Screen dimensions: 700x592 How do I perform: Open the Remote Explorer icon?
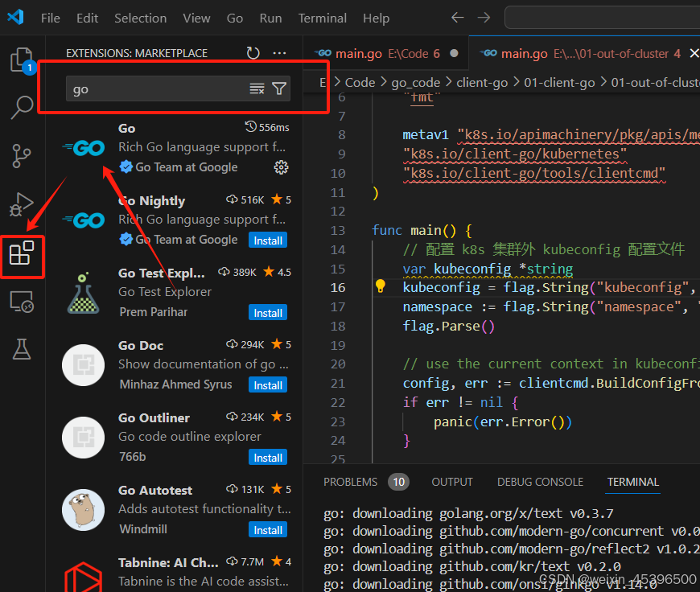[22, 302]
